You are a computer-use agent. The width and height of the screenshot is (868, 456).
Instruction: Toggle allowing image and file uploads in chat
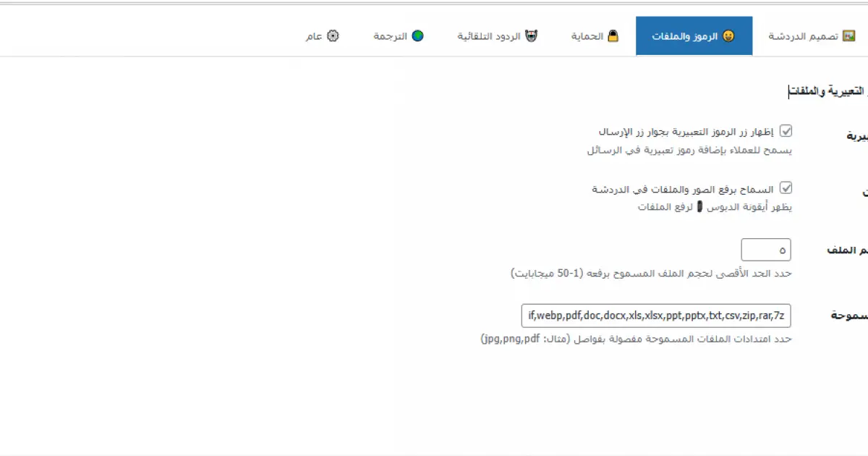click(786, 188)
